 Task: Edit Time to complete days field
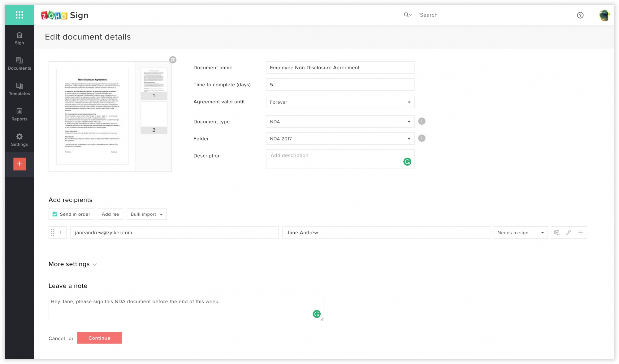[x=340, y=84]
